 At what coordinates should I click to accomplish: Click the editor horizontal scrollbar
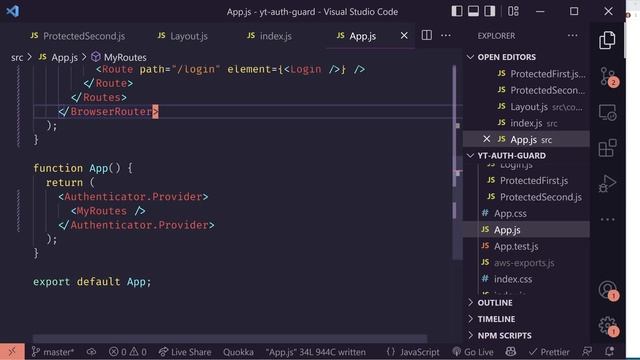point(230,338)
